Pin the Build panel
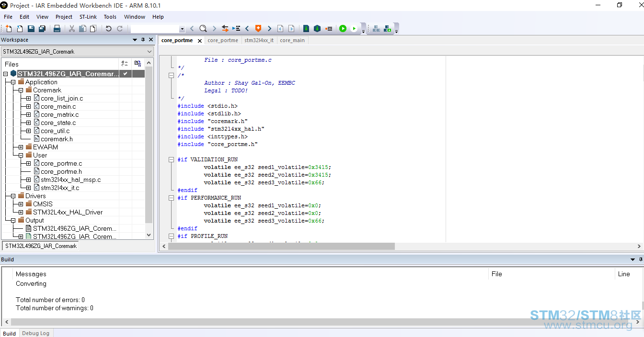This screenshot has height=337, width=644. click(x=641, y=259)
